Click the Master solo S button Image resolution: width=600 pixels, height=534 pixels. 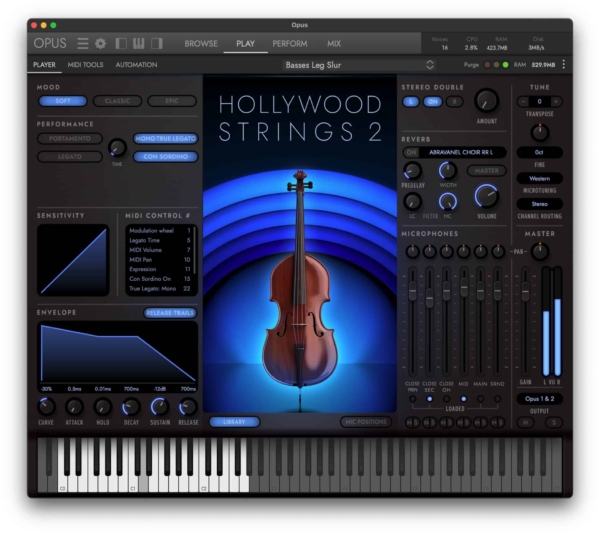tap(554, 422)
